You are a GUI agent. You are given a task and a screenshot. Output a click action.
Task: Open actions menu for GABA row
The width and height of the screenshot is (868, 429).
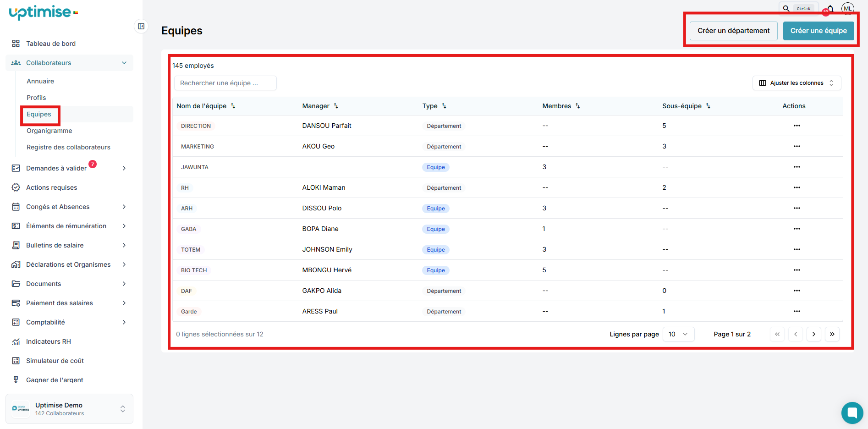[797, 229]
